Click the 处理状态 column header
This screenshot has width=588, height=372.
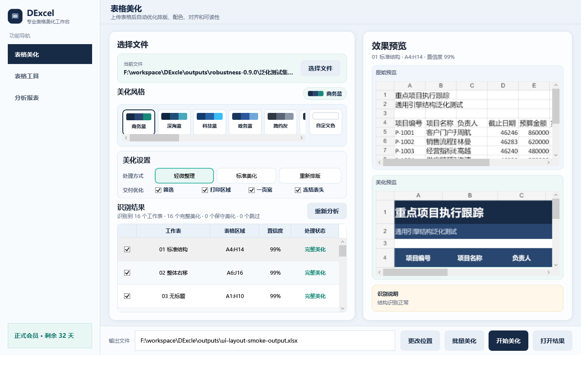point(315,231)
